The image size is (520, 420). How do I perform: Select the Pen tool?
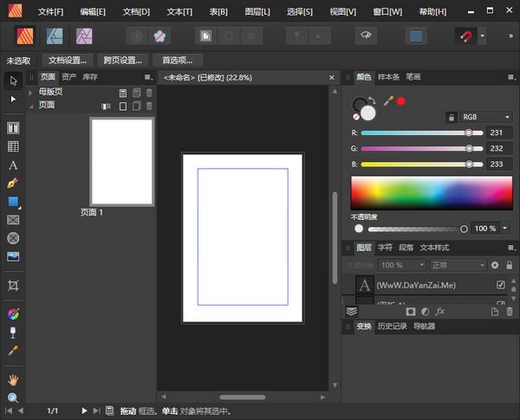13,184
